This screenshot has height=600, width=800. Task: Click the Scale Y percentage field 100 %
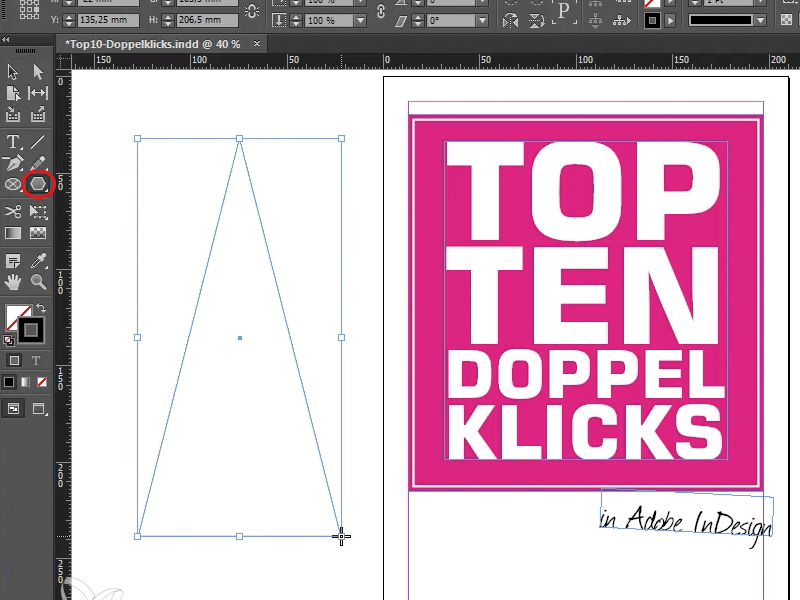(330, 20)
